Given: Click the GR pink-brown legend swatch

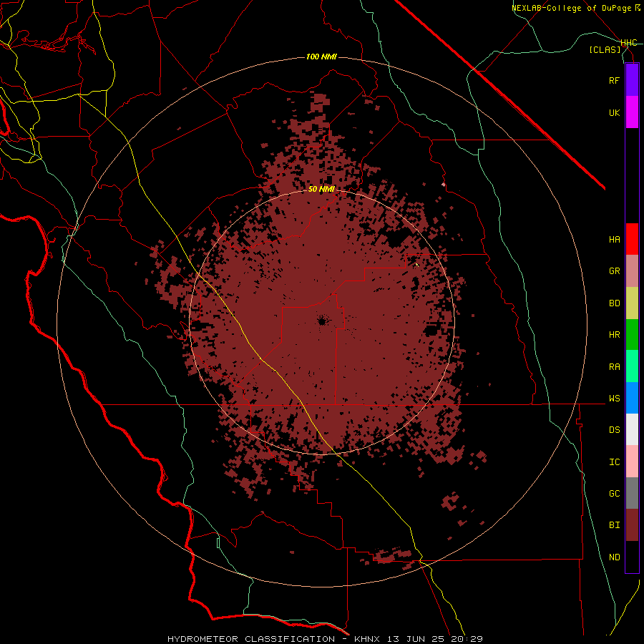Looking at the screenshot, I should [x=632, y=271].
